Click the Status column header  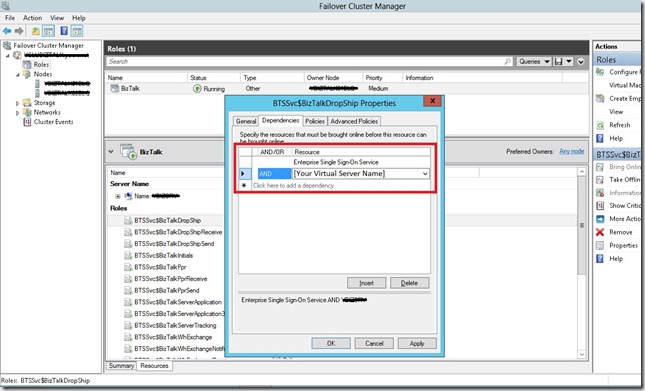[213, 78]
